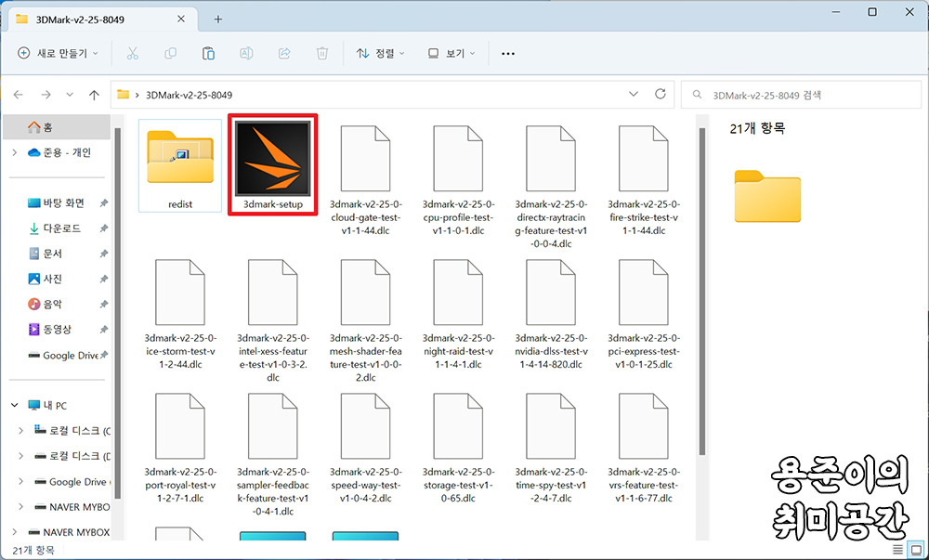Select the storage-test dlc file
The width and height of the screenshot is (929, 560).
click(x=458, y=448)
